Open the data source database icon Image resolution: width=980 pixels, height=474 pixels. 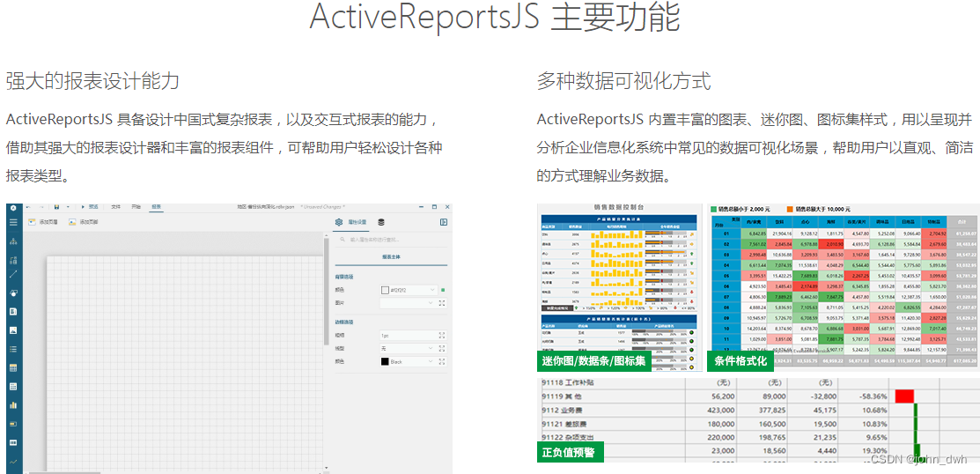tap(381, 222)
